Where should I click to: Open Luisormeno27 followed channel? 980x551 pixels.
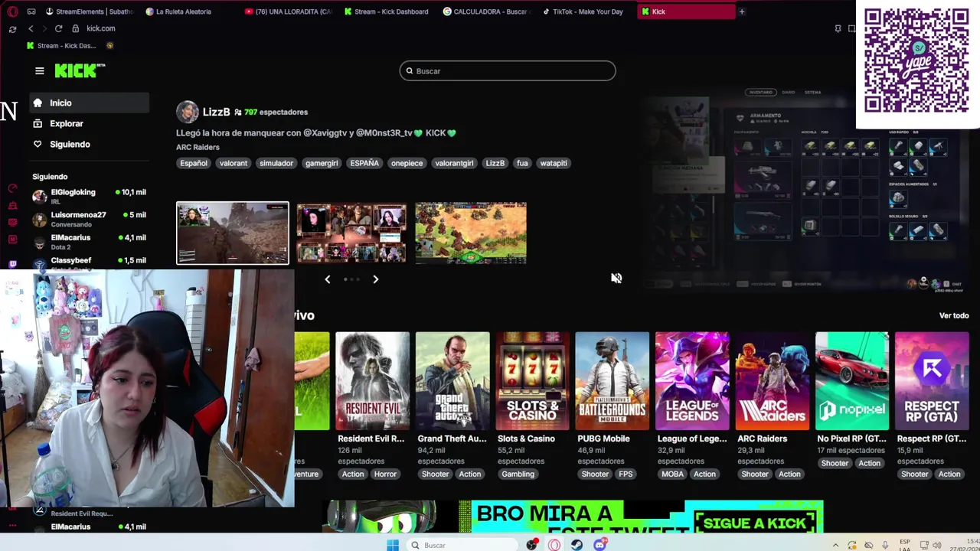[x=90, y=219]
